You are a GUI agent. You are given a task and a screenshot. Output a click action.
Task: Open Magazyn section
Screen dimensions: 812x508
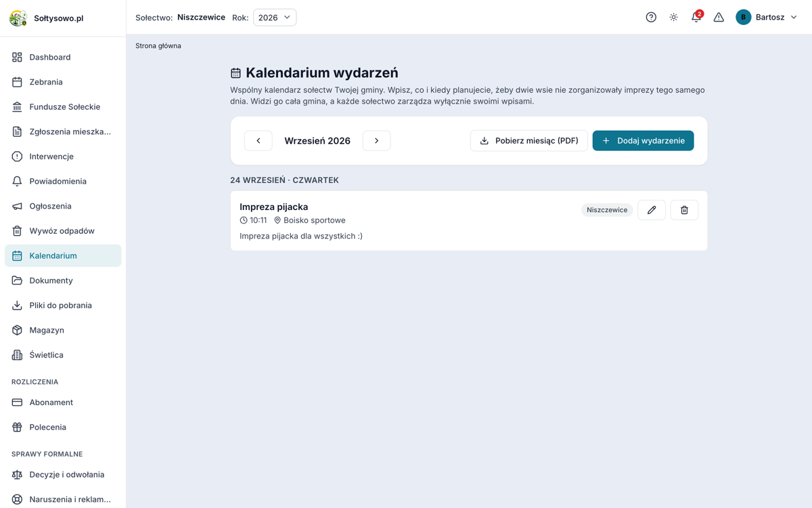pyautogui.click(x=63, y=331)
